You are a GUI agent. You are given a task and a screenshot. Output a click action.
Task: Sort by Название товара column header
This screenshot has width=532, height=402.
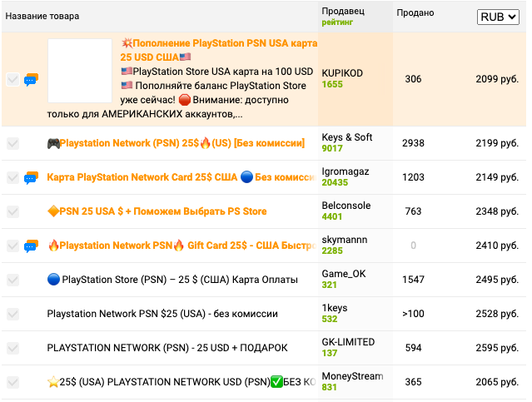(42, 16)
